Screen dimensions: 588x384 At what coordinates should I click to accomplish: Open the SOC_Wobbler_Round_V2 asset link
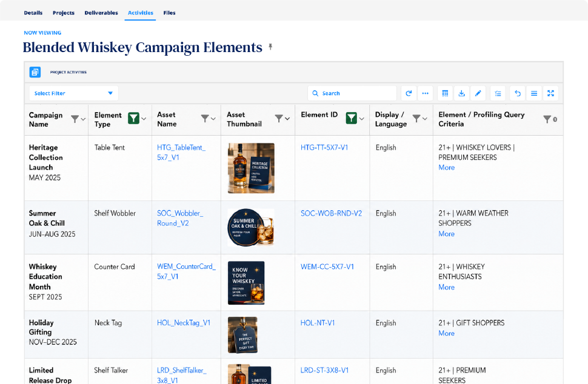180,218
